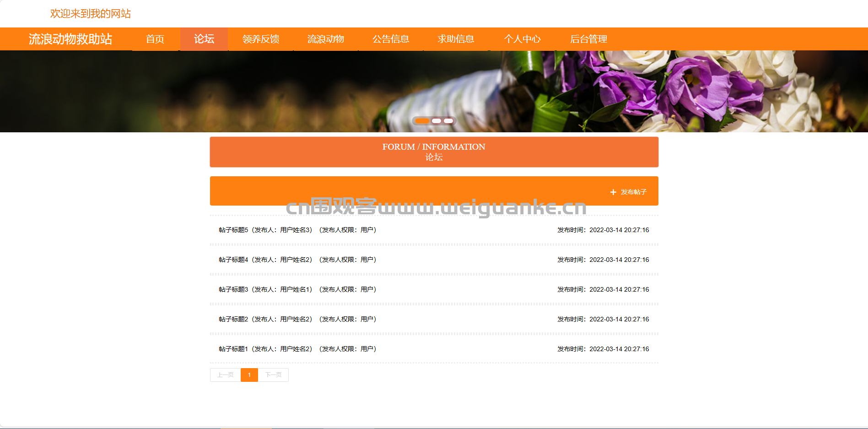
Task: Open post 帖子标题2 in the list
Action: [298, 319]
